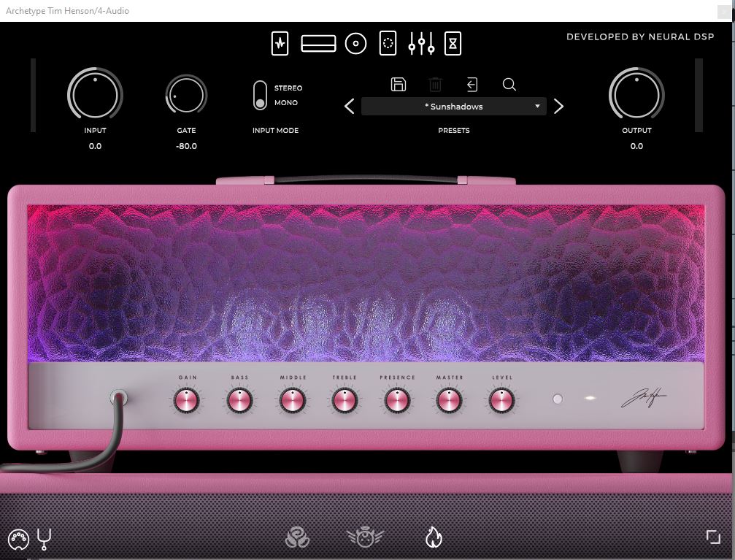Save the current preset with the floppy icon

(x=399, y=85)
